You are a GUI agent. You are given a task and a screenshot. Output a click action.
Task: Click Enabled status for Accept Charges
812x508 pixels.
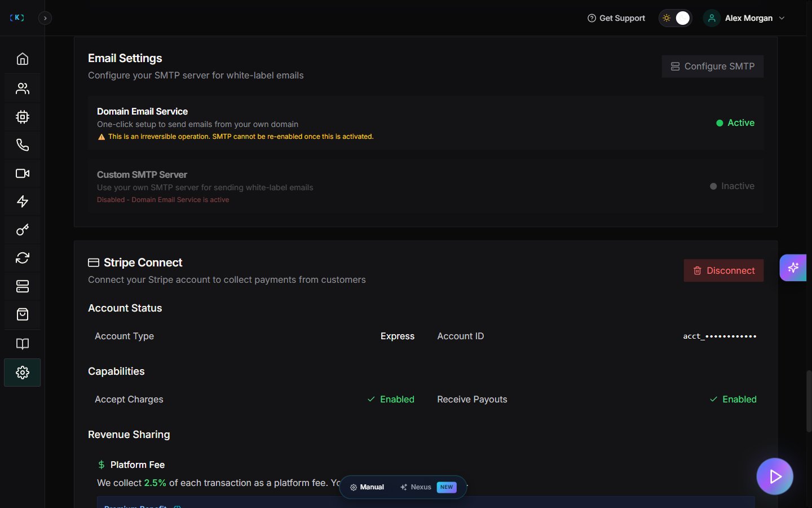coord(391,399)
